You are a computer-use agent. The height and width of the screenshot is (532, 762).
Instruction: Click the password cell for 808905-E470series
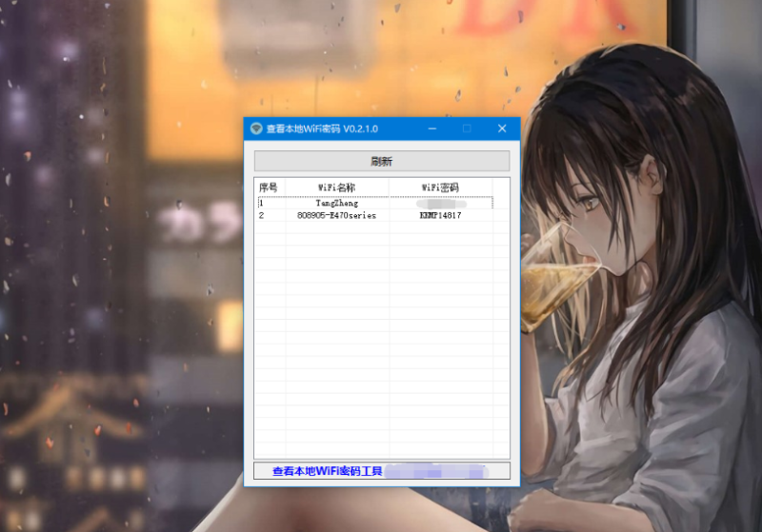coord(440,216)
